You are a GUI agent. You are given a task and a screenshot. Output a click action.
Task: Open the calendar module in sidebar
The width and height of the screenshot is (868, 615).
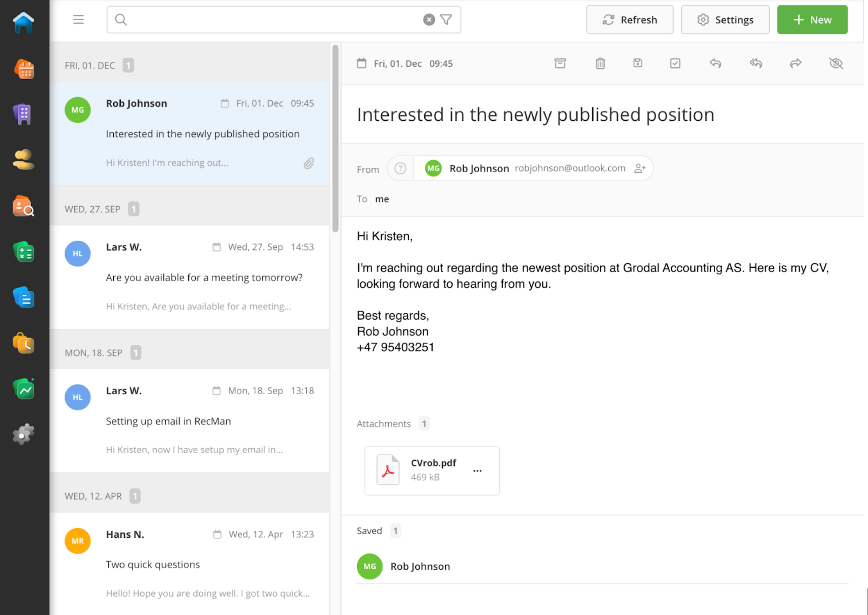click(24, 69)
